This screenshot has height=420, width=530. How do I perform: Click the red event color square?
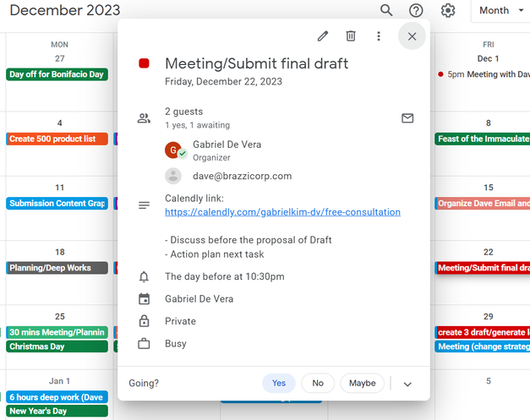[144, 63]
